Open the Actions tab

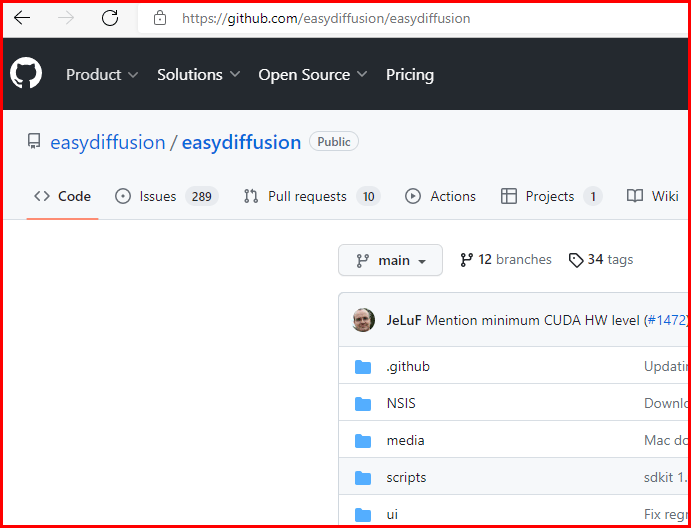click(x=440, y=196)
